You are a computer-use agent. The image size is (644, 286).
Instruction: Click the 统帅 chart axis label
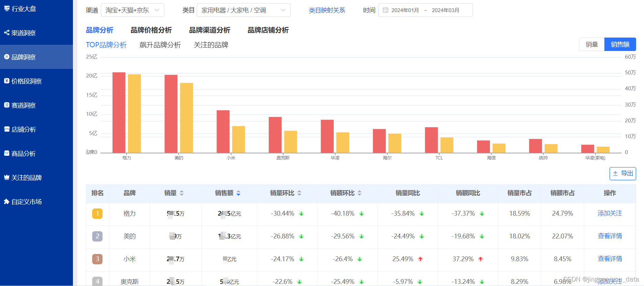click(543, 158)
